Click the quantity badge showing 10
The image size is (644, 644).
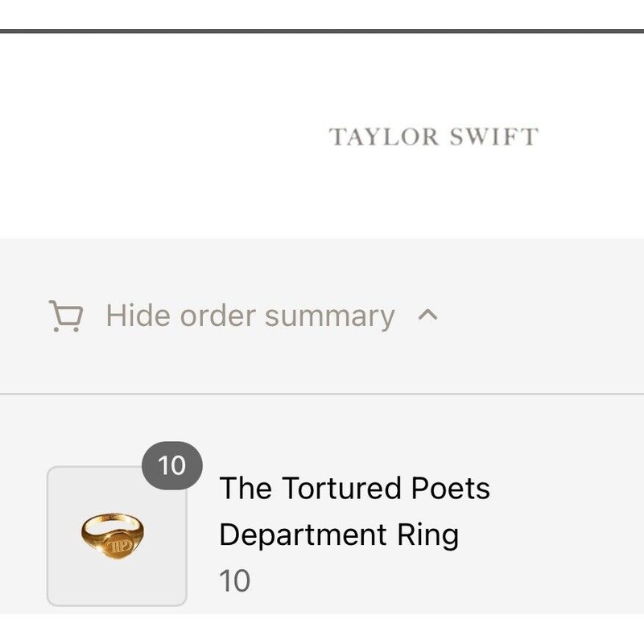(x=171, y=465)
